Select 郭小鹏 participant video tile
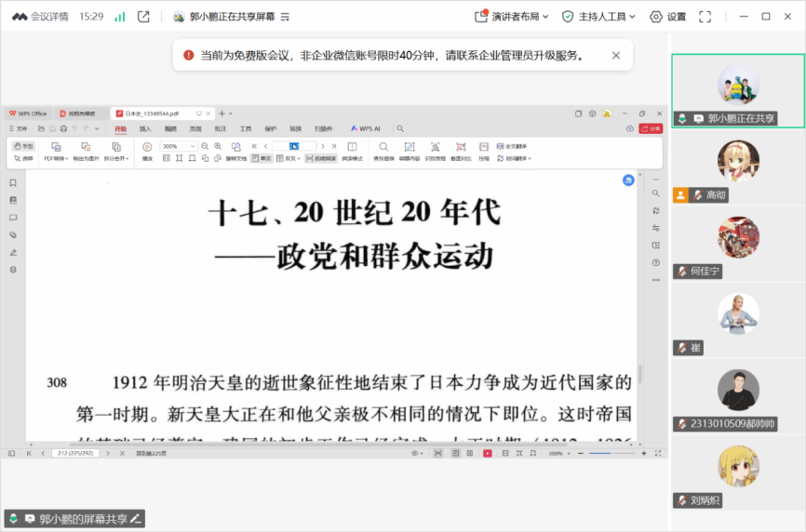The width and height of the screenshot is (806, 532). pos(737,89)
